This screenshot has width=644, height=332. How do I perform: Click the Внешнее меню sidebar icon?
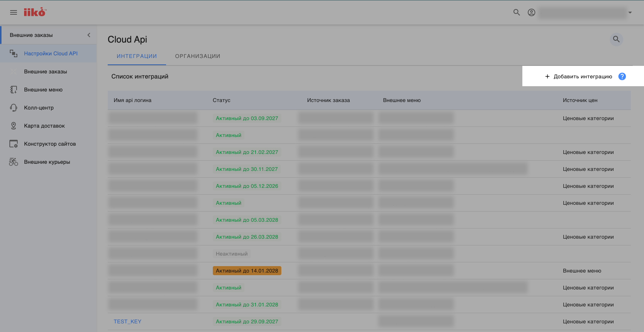coord(14,90)
